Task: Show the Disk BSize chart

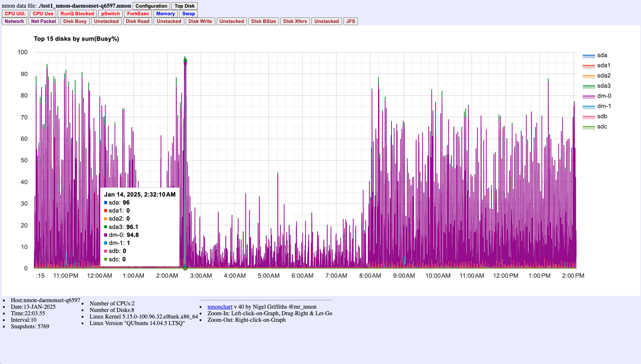Action: coord(264,21)
